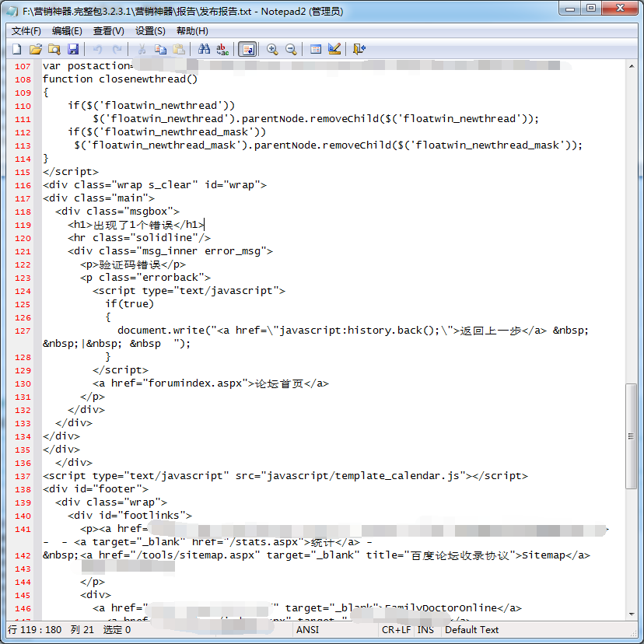Click the CR+LF line ending indicator
The height and width of the screenshot is (644, 644).
(395, 629)
